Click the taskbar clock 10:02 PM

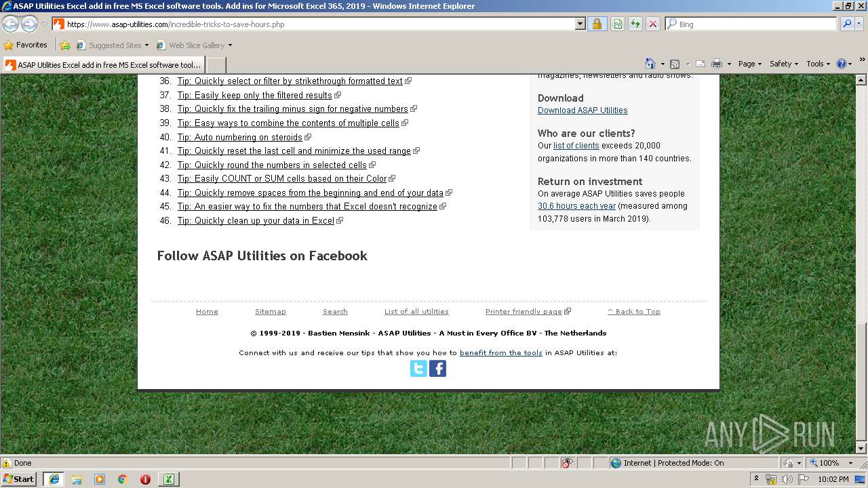pyautogui.click(x=833, y=479)
